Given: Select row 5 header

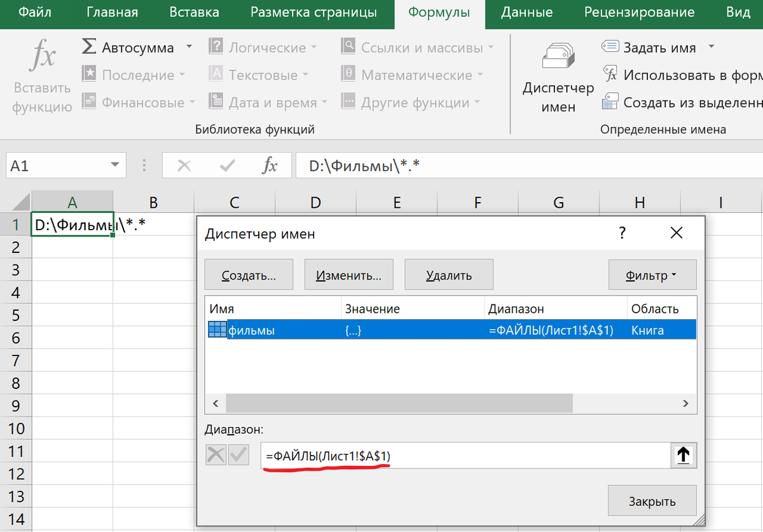Looking at the screenshot, I should (x=16, y=315).
